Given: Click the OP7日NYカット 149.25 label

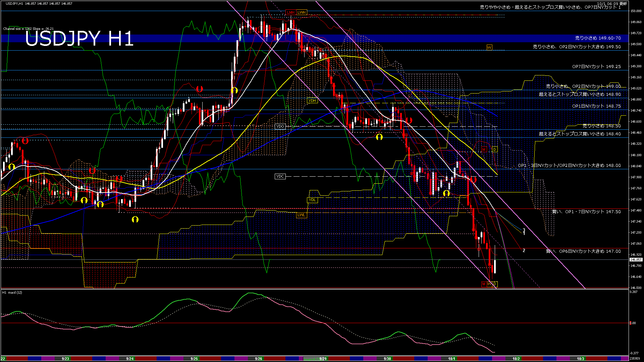Looking at the screenshot, I should point(596,67).
